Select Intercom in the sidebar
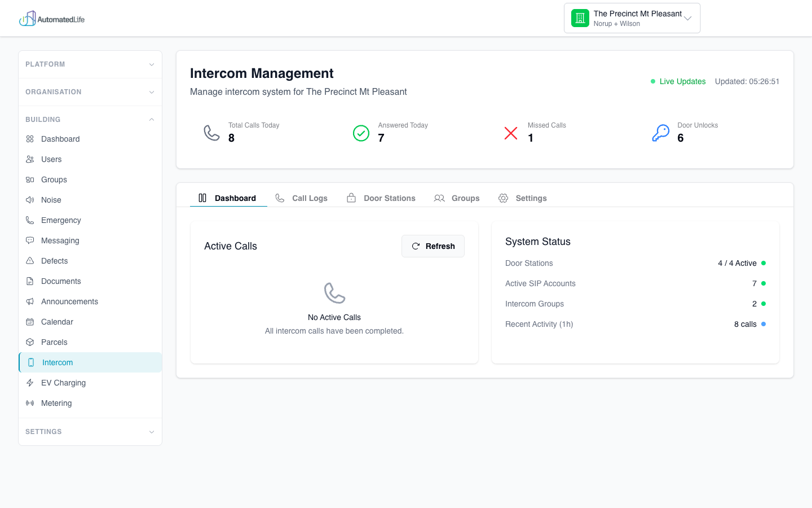This screenshot has width=812, height=508. [56, 362]
